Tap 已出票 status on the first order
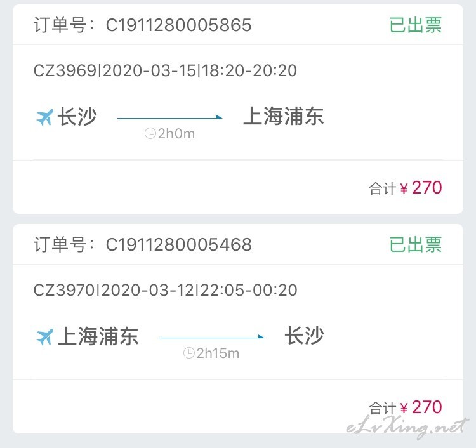Screen dimensions: 476x448 415,25
